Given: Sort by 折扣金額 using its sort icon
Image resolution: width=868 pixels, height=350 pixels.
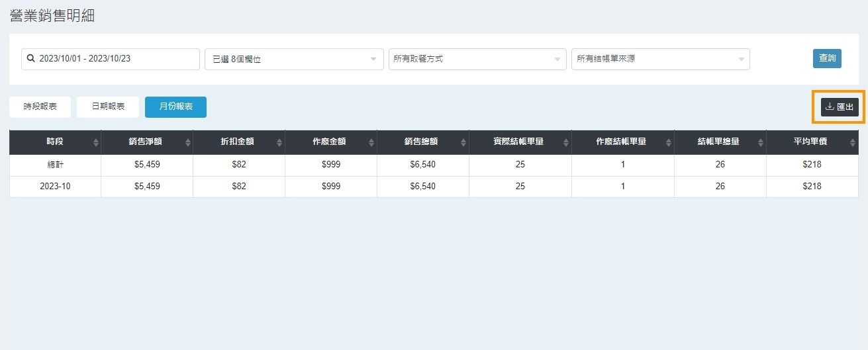Looking at the screenshot, I should point(280,143).
